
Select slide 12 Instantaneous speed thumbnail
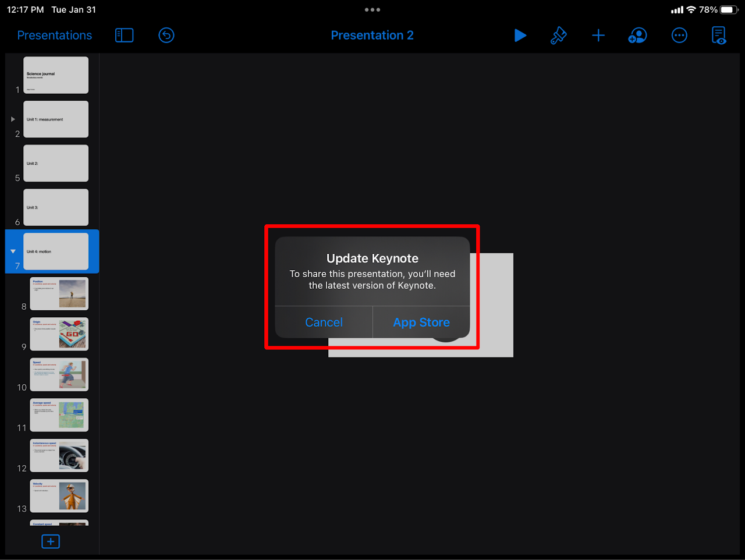pyautogui.click(x=59, y=455)
